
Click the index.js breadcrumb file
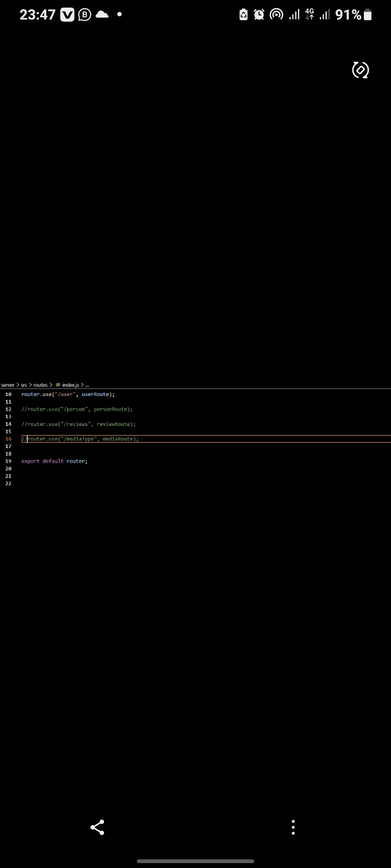point(70,385)
